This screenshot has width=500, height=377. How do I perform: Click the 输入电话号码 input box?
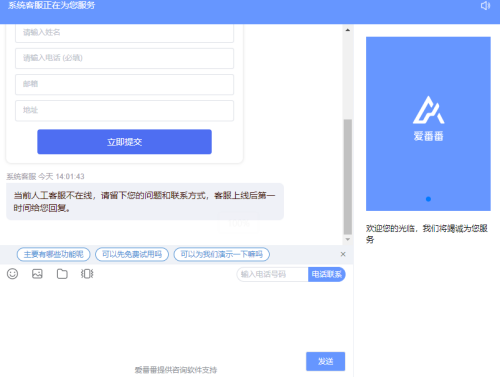272,274
